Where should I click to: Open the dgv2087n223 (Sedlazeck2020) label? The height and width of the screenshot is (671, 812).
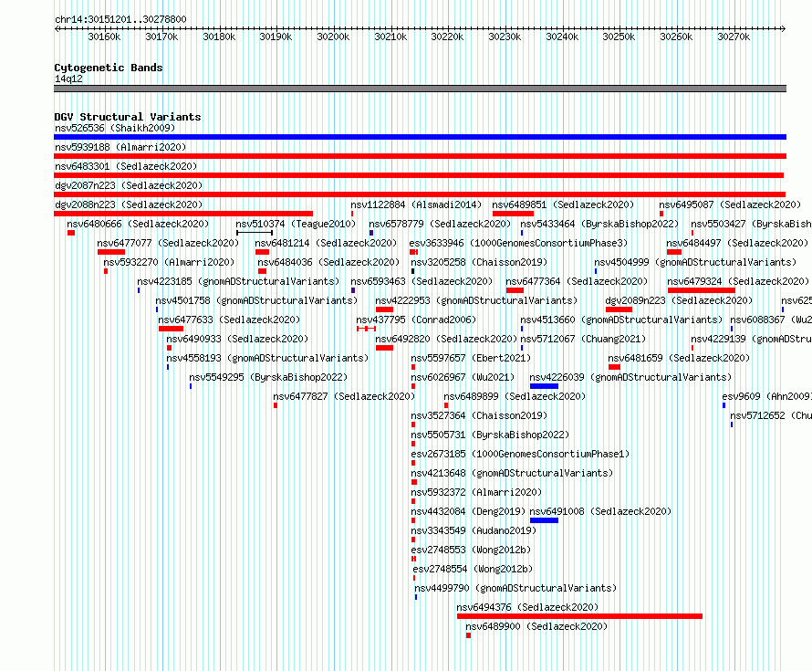coord(129,185)
